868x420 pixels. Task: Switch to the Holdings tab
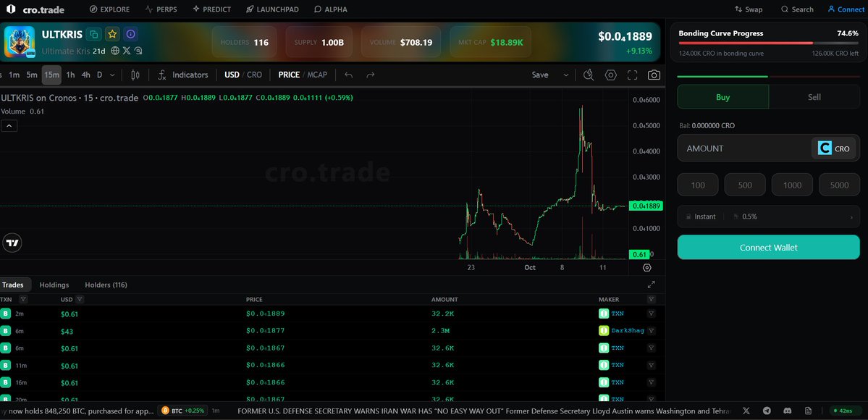tap(54, 285)
